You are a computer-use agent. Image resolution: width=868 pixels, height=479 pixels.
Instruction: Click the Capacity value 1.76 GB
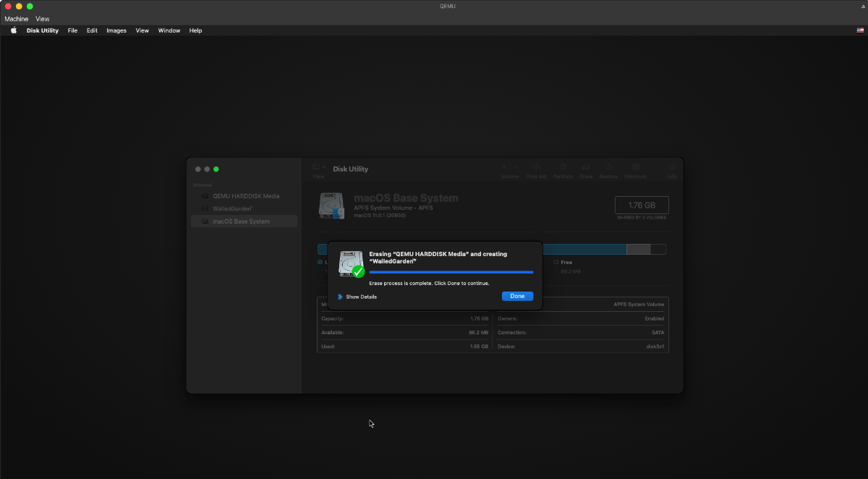[x=479, y=318]
